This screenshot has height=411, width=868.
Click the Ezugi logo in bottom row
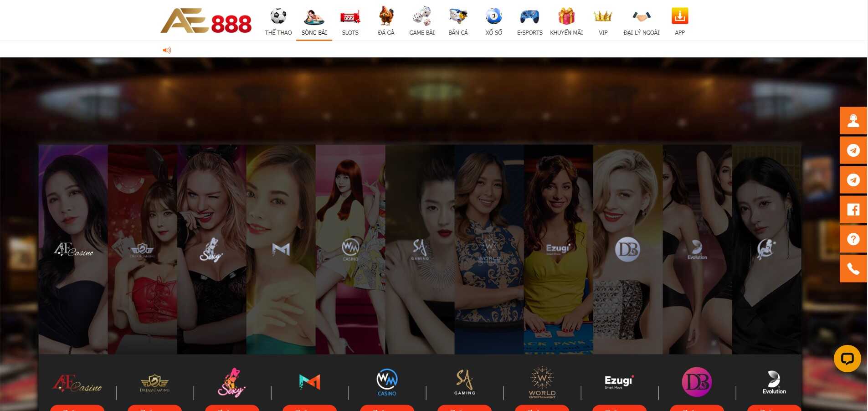(x=619, y=382)
